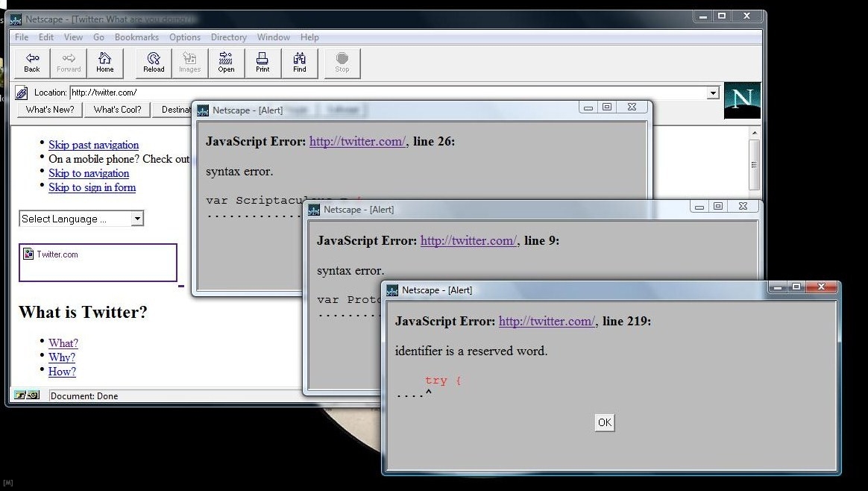Open the Directory menu
Screen dimensions: 868x491
click(228, 37)
